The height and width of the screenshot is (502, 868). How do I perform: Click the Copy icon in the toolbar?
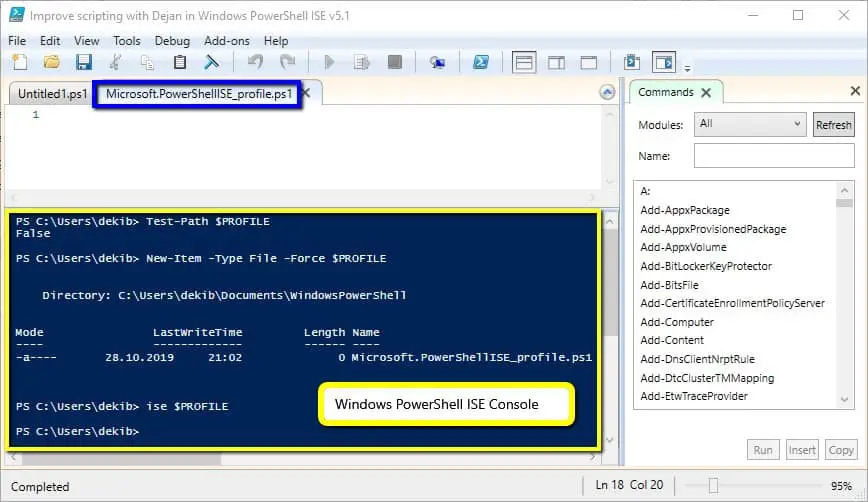(x=147, y=62)
